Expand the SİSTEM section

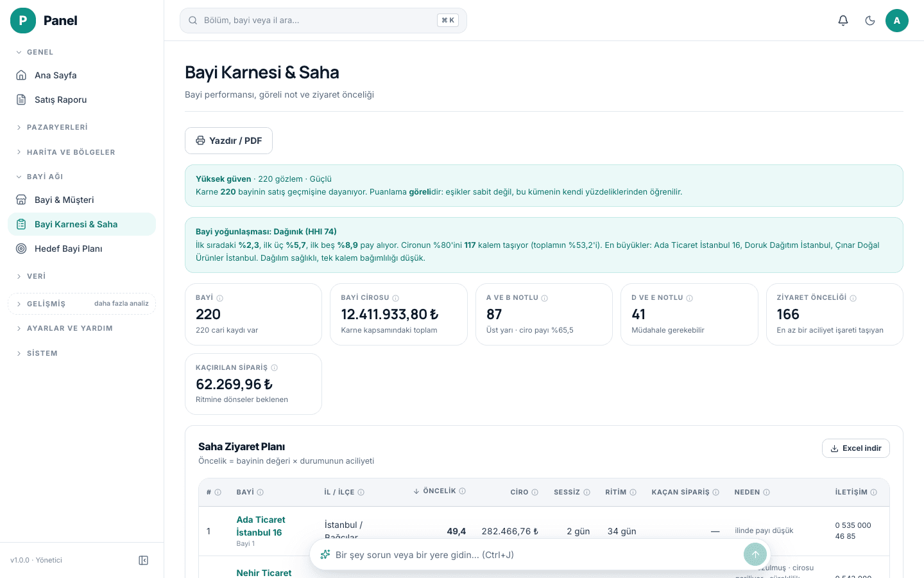coord(81,353)
